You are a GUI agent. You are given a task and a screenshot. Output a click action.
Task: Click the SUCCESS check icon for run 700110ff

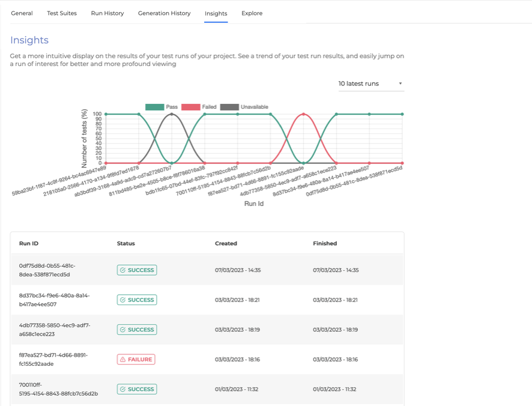click(x=123, y=389)
